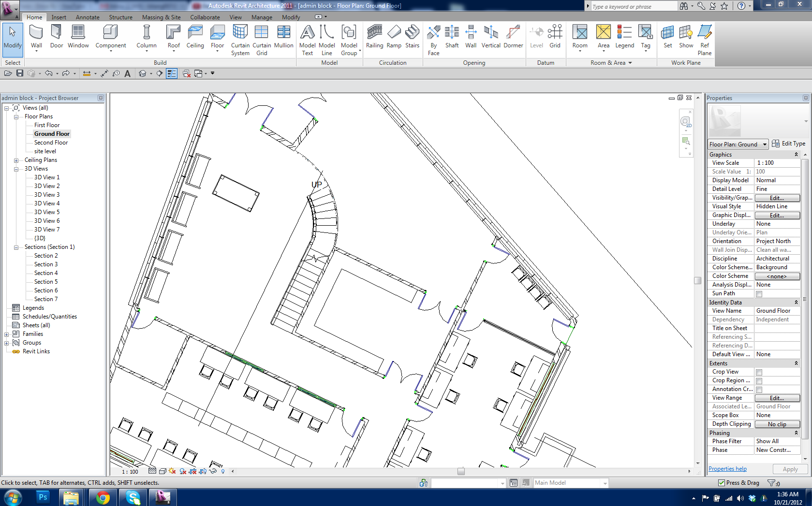The height and width of the screenshot is (506, 812).
Task: Select the Room tool
Action: coord(580,37)
